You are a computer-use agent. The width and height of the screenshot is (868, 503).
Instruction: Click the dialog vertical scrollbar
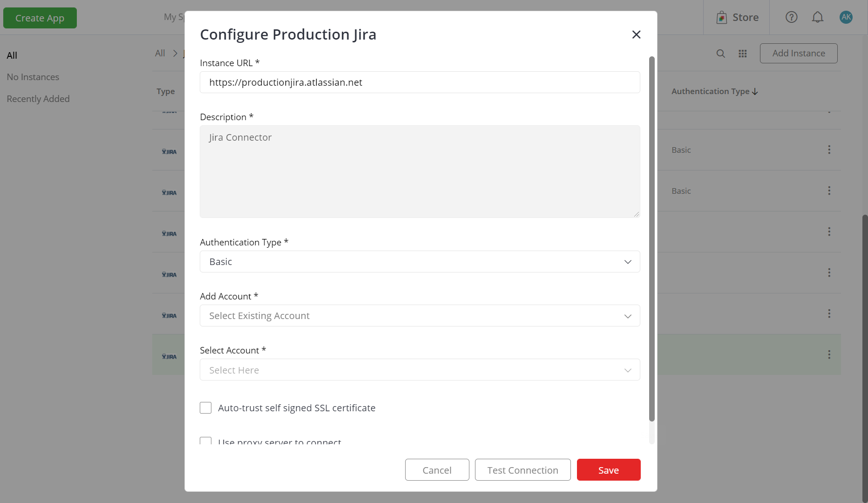[652, 239]
